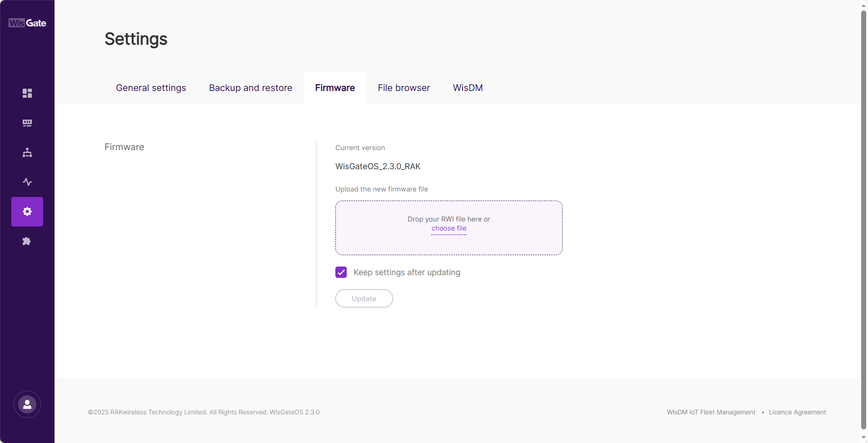Open the LoRa gateway sidebar icon
The height and width of the screenshot is (443, 868).
pos(27,123)
